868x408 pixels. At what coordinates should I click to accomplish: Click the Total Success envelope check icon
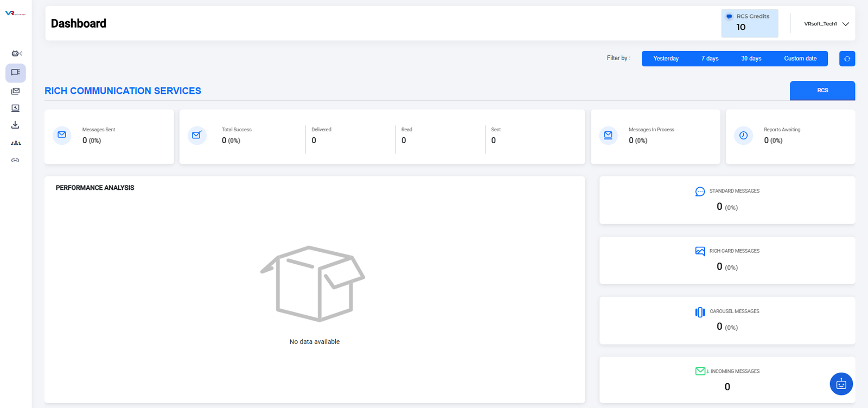197,135
